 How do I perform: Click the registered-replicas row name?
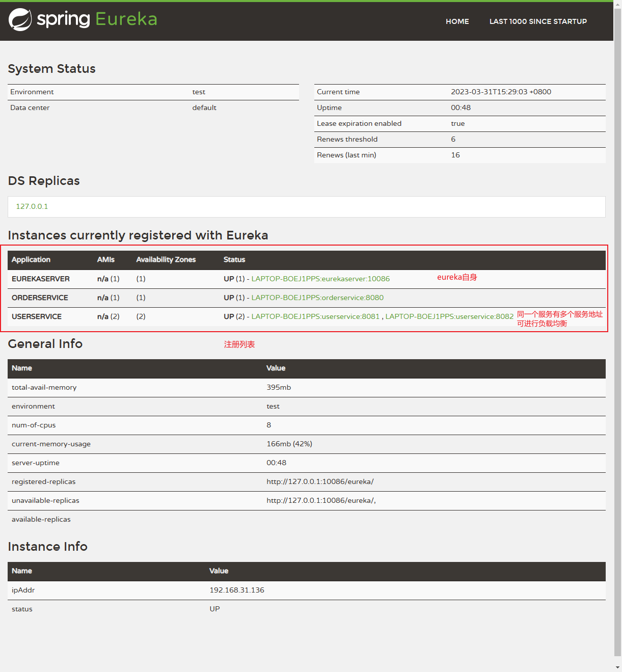[43, 481]
